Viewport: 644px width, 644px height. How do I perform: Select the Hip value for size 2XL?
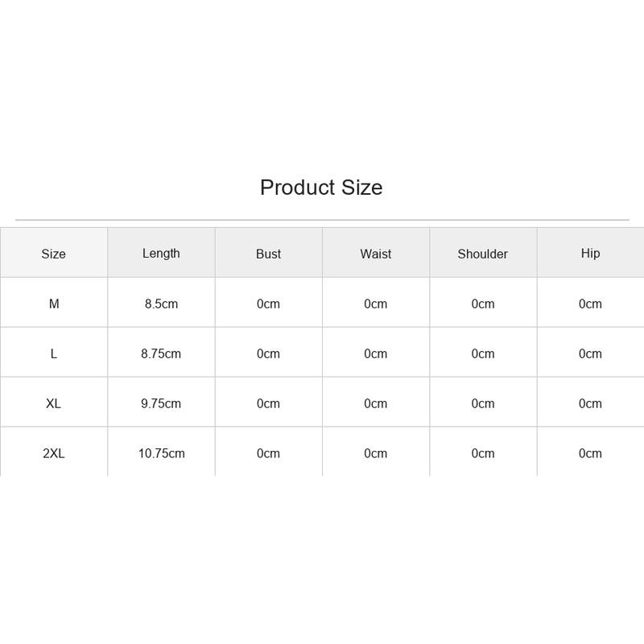(590, 453)
